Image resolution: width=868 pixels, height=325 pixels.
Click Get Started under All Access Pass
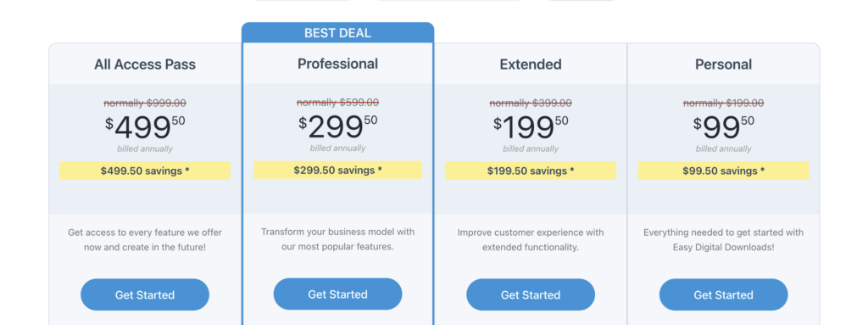145,294
